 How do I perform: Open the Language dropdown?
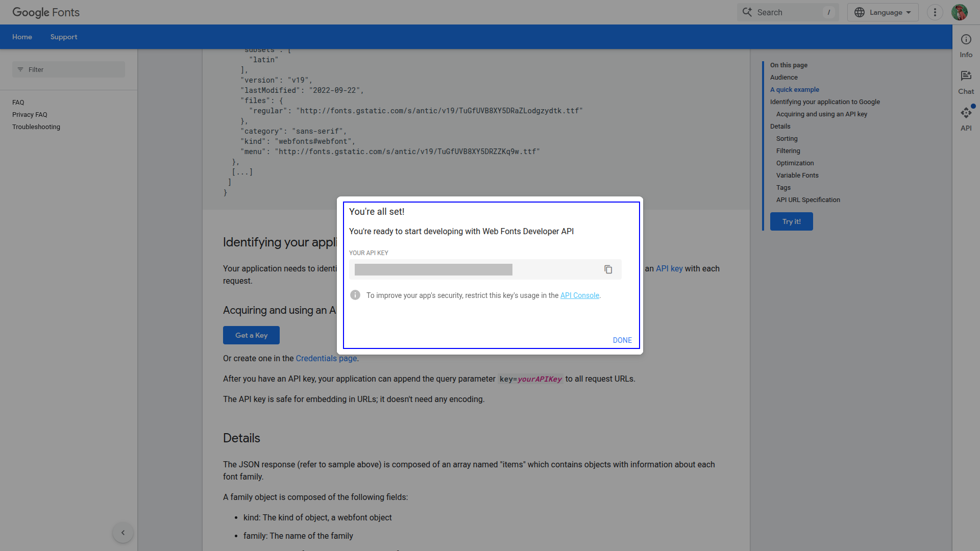point(883,12)
